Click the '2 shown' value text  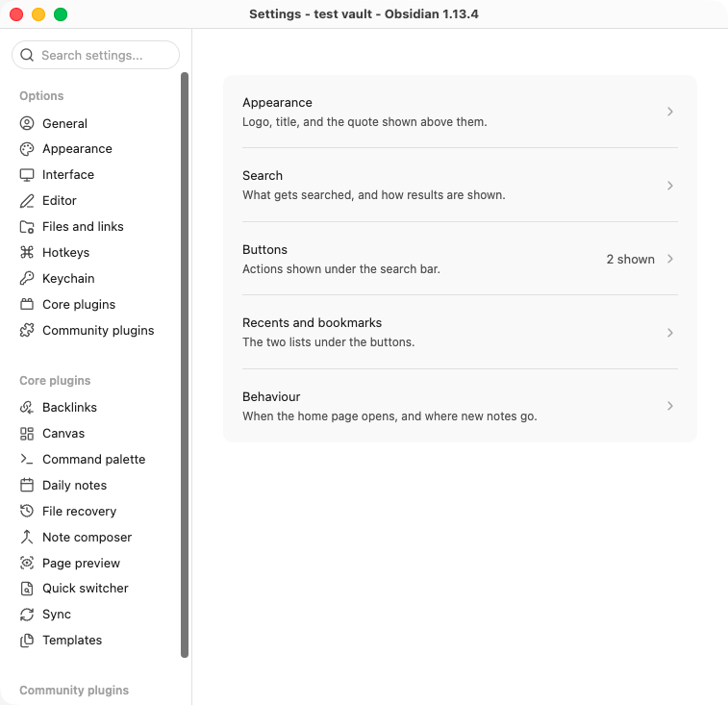click(x=631, y=259)
